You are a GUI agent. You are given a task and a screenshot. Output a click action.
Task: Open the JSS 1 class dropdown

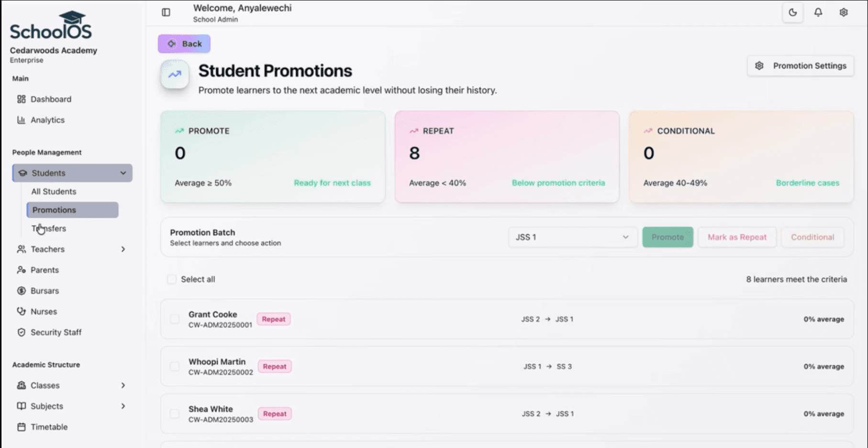point(572,237)
